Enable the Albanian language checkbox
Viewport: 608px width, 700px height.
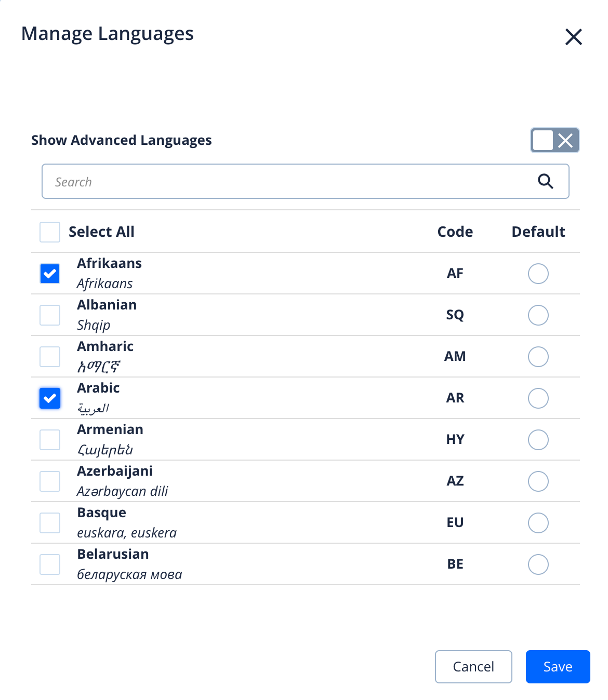coord(50,315)
